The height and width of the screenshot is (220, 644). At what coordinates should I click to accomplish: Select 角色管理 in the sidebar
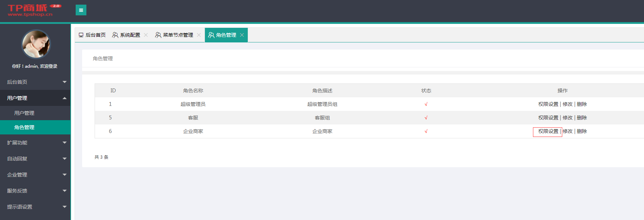tap(24, 127)
